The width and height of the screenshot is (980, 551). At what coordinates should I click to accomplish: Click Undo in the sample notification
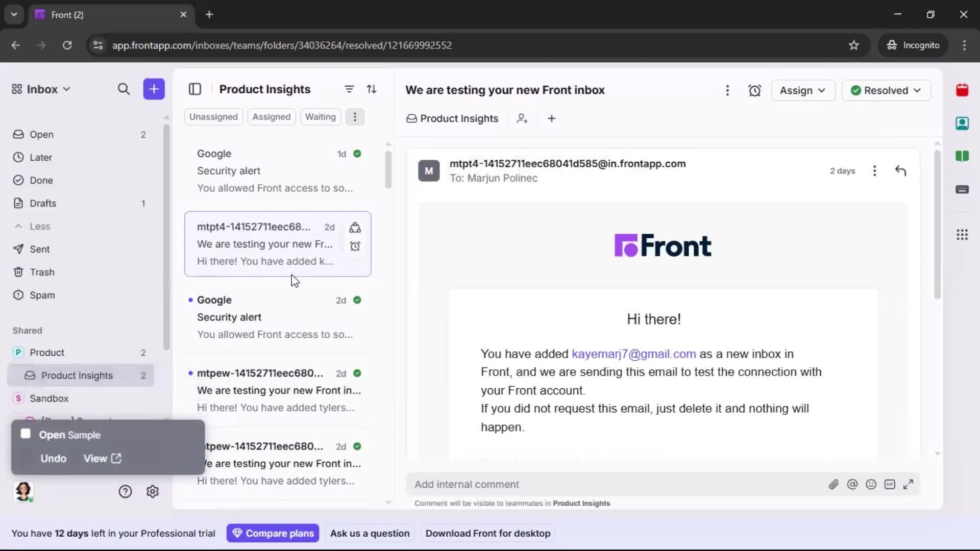pos(53,458)
